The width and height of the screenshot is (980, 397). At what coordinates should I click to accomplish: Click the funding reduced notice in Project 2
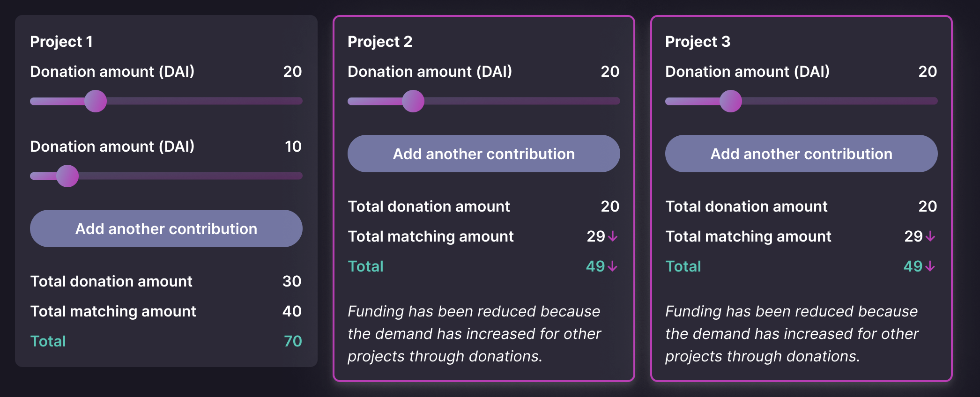[474, 333]
